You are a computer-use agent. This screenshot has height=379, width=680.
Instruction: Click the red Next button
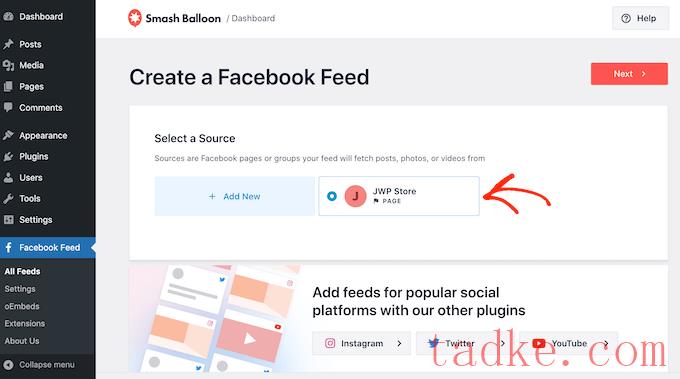pyautogui.click(x=629, y=74)
